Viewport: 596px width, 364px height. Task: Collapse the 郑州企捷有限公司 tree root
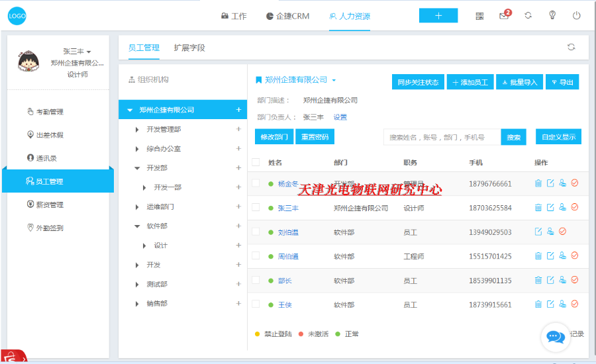pos(130,110)
